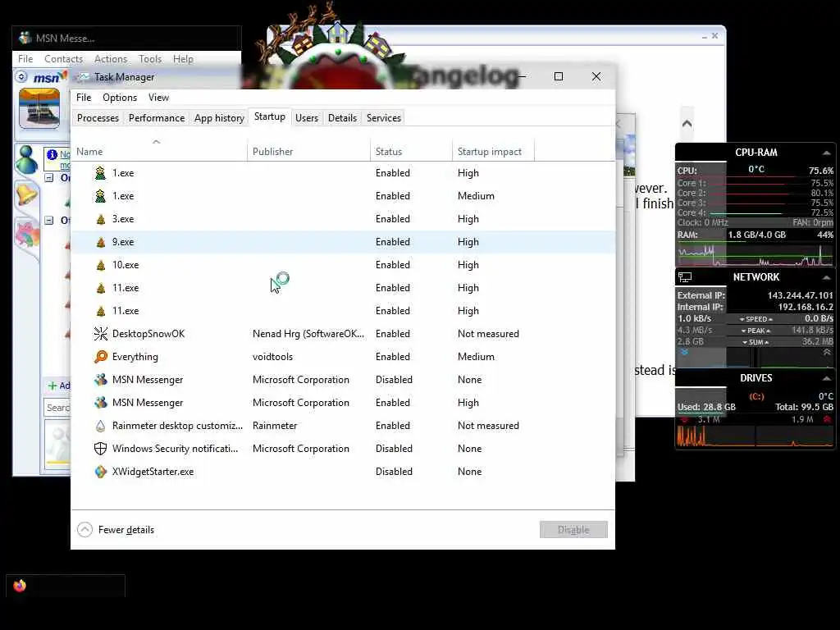
Task: Switch to the App history tab
Action: [x=219, y=118]
